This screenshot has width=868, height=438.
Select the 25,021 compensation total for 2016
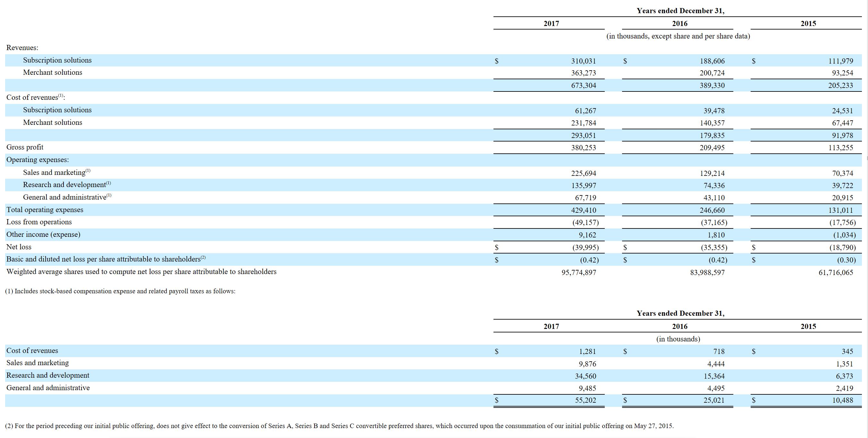coord(714,400)
